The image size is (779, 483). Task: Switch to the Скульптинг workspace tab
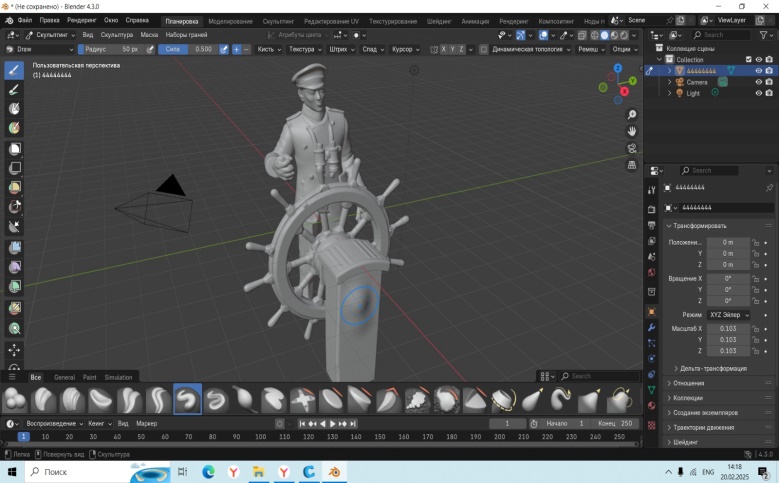[x=278, y=21]
